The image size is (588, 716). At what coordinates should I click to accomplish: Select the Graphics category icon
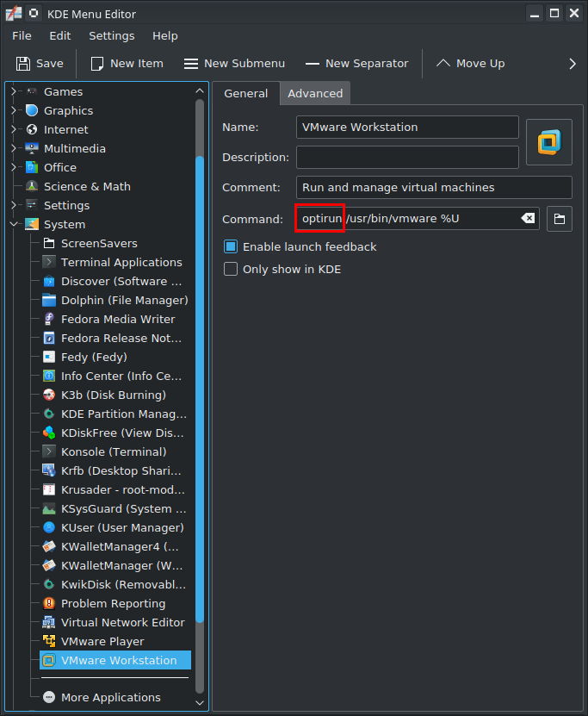tap(32, 110)
